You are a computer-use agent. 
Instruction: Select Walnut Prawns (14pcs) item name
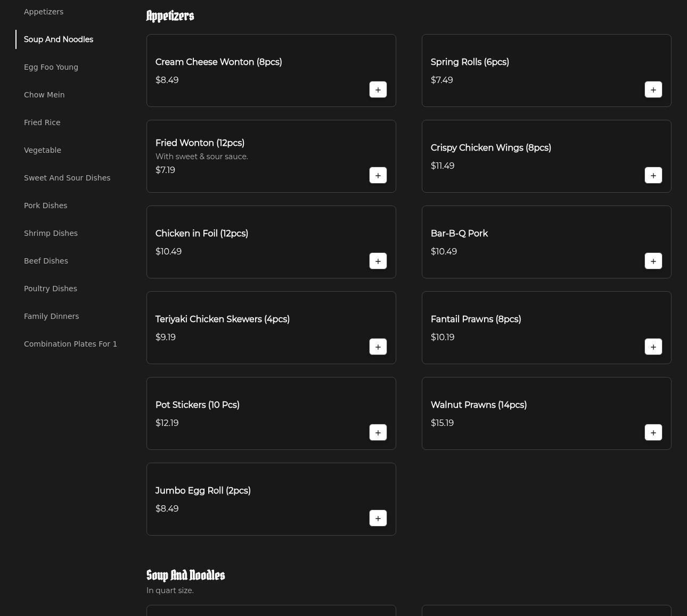[479, 405]
